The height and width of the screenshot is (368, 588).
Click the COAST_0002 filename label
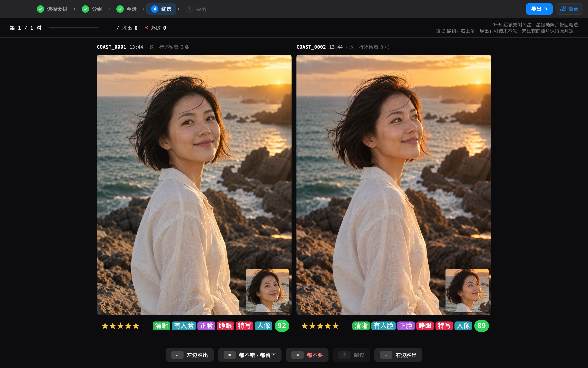[x=311, y=47]
